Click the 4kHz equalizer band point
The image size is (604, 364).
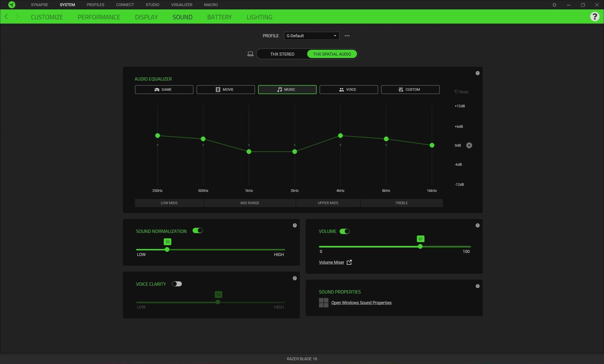coord(341,135)
